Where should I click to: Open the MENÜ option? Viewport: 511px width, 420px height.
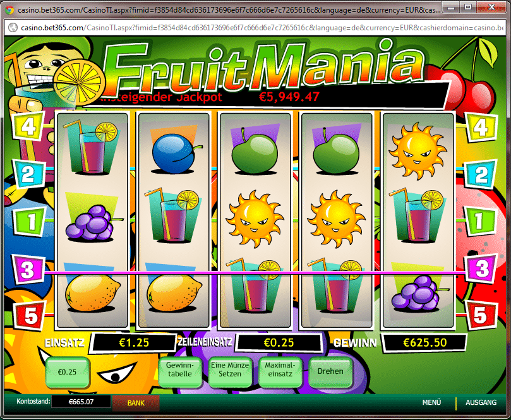click(x=431, y=402)
